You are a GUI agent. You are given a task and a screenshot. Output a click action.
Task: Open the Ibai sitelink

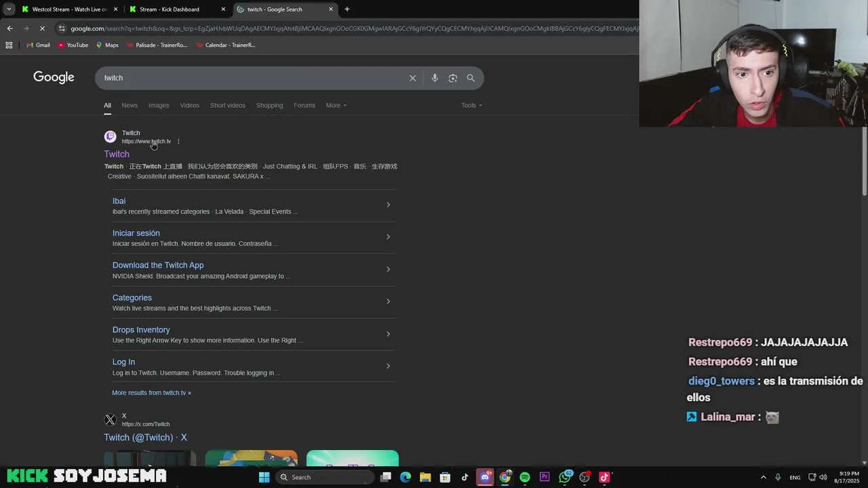tap(119, 201)
